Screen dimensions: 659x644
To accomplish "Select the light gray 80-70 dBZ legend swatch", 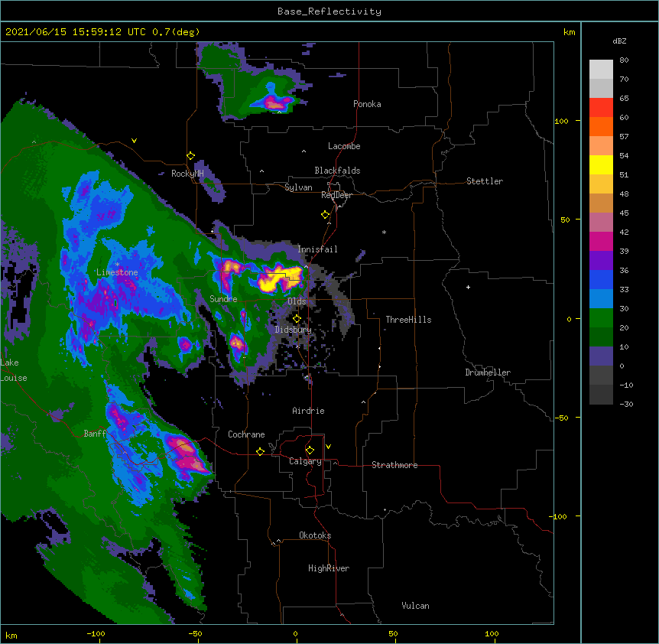I will click(601, 70).
